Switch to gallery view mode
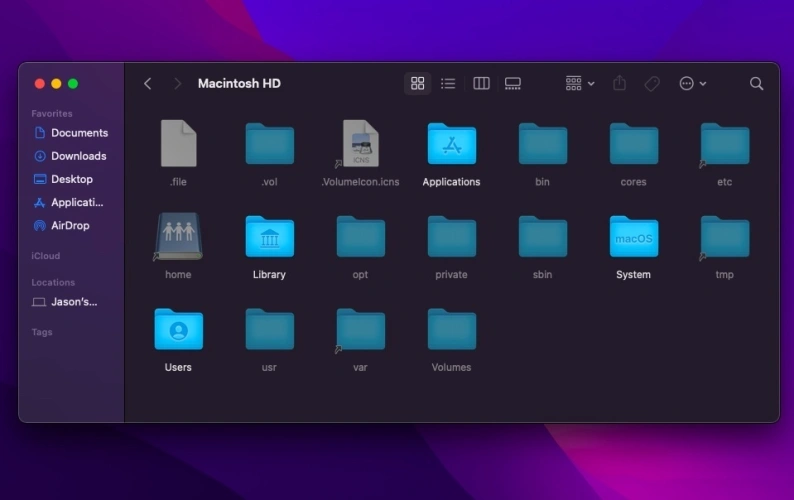This screenshot has height=500, width=794. coord(513,84)
